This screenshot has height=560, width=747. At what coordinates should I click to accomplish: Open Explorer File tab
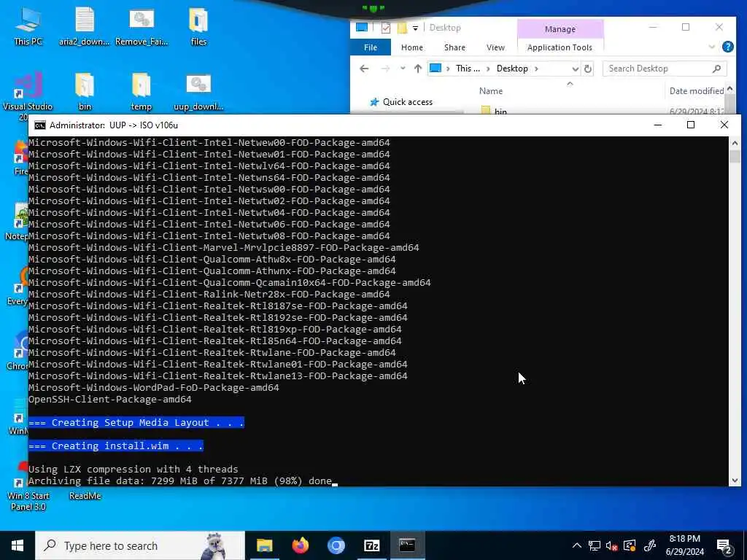pyautogui.click(x=370, y=47)
